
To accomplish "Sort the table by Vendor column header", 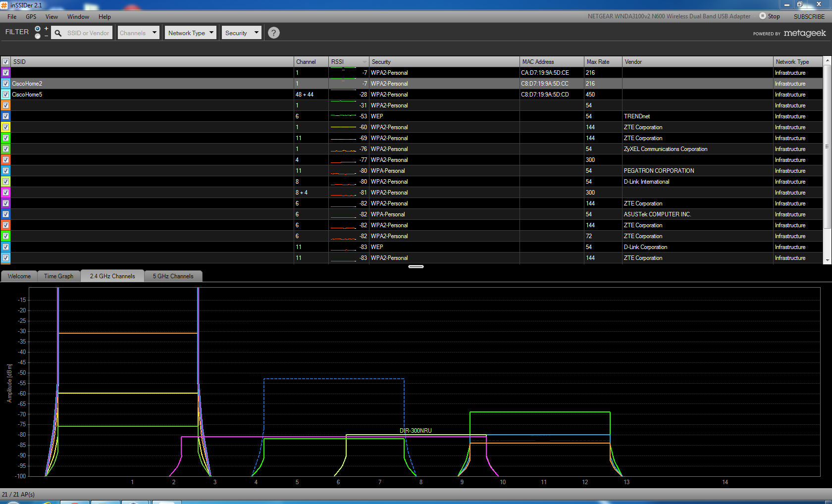I will tap(698, 62).
